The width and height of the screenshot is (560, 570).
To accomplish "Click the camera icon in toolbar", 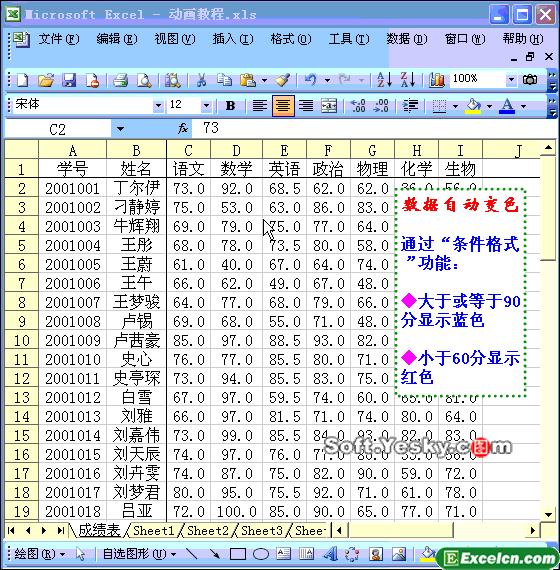I will (530, 79).
